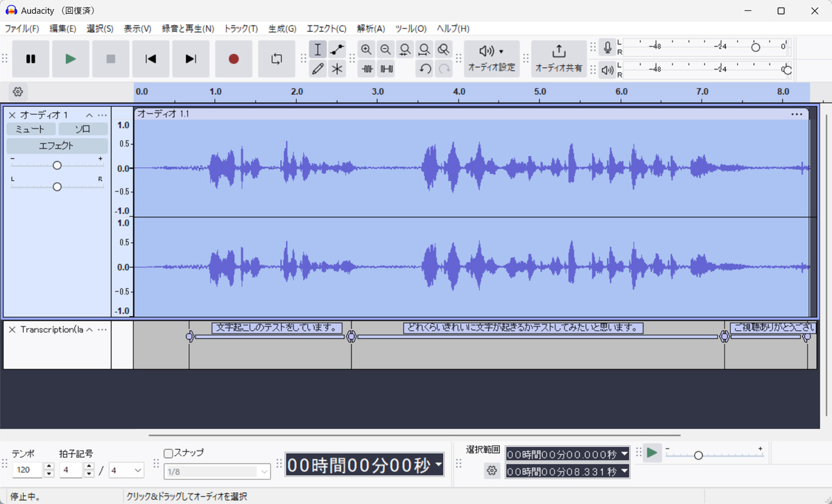Select the Envelope tool
The image size is (832, 504).
[x=337, y=50]
